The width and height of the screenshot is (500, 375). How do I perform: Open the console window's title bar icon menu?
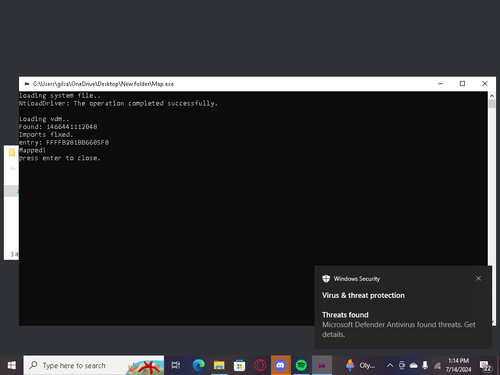[x=27, y=84]
